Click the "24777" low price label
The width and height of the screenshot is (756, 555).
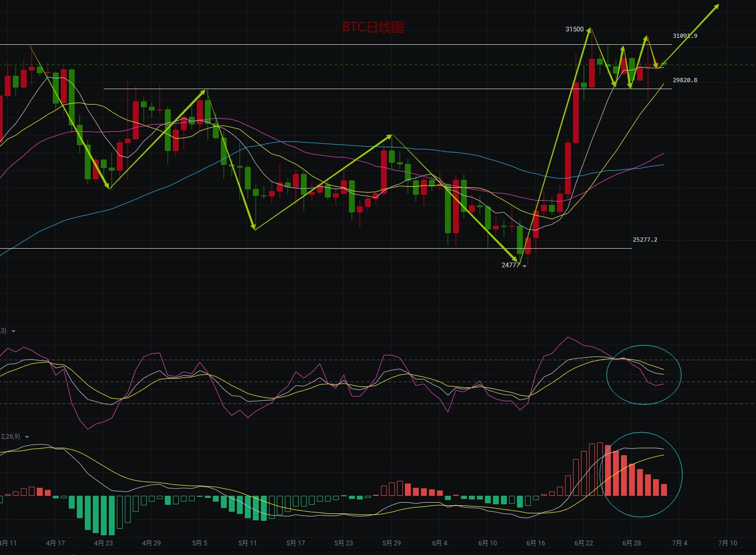point(511,265)
